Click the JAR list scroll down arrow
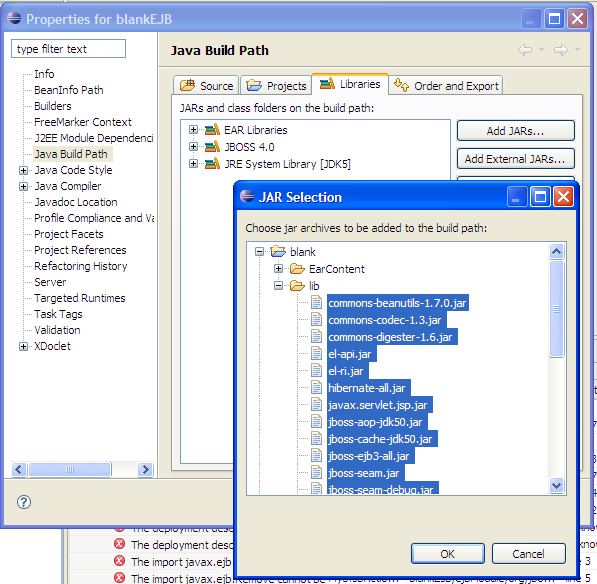 click(556, 485)
